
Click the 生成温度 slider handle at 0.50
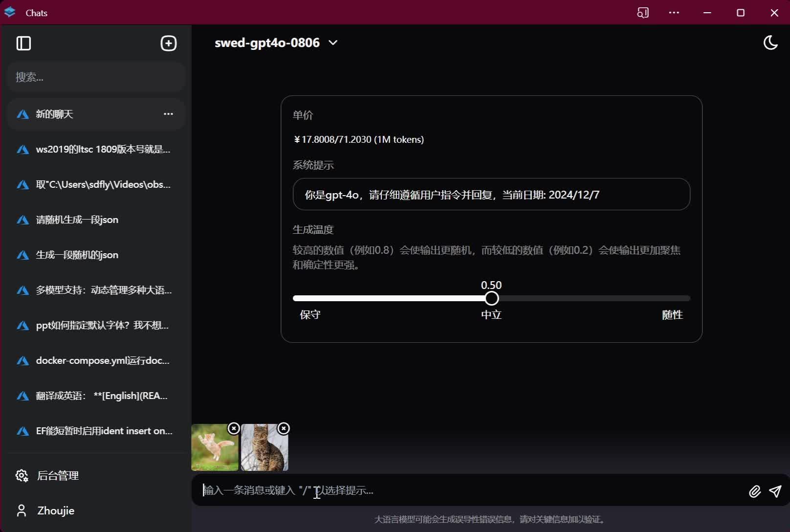pos(491,298)
